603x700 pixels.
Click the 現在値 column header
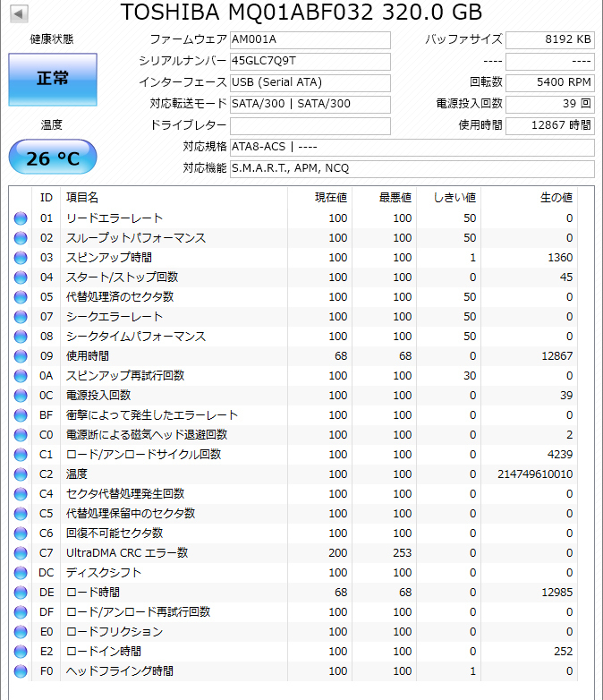[330, 197]
